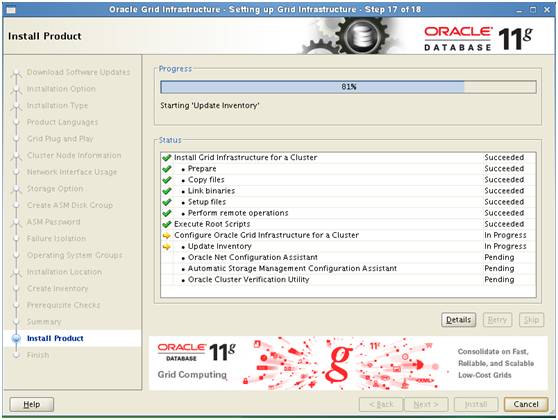Viewport: 558px width, 420px height.
Task: Click Pending status of Oracle Cluster Verification Utility
Action: tap(499, 279)
